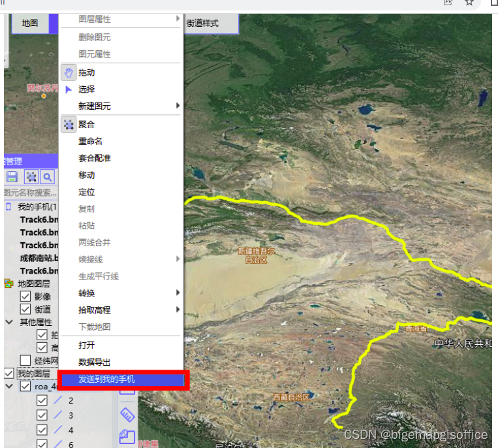Click the aggregate icon in layer manager toolbar

[31, 177]
